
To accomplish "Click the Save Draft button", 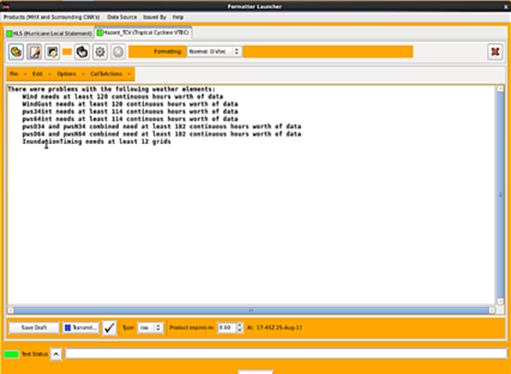I will (34, 328).
